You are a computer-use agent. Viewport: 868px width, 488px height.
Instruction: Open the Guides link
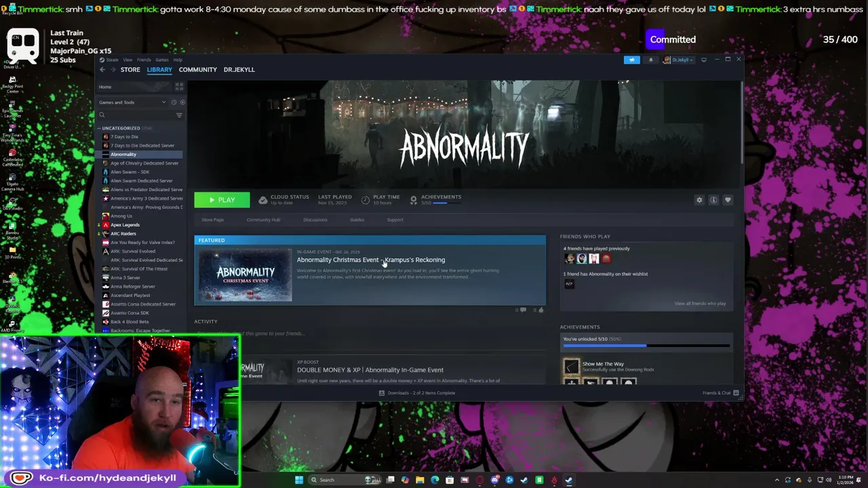pos(357,220)
